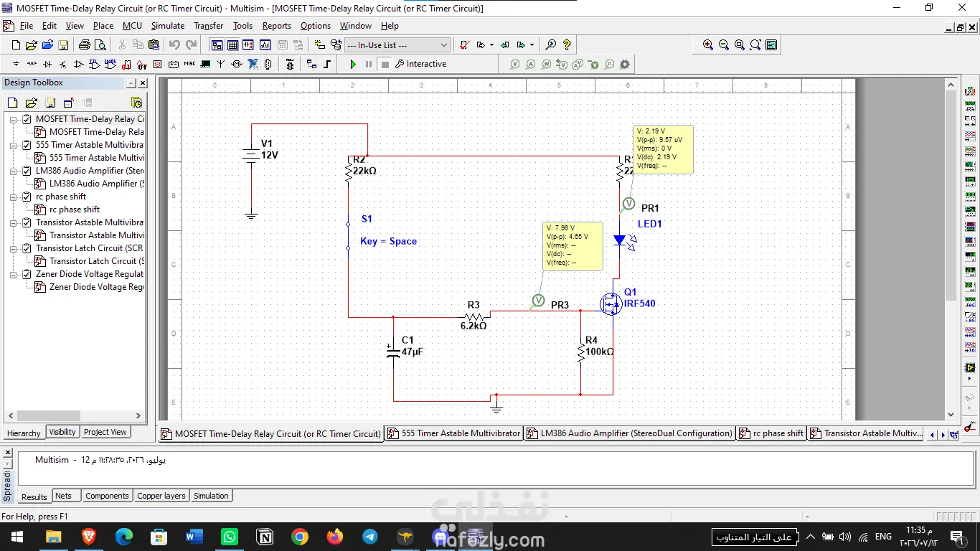980x551 pixels.
Task: Click the New design icon in main toolbar
Action: pyautogui.click(x=16, y=44)
